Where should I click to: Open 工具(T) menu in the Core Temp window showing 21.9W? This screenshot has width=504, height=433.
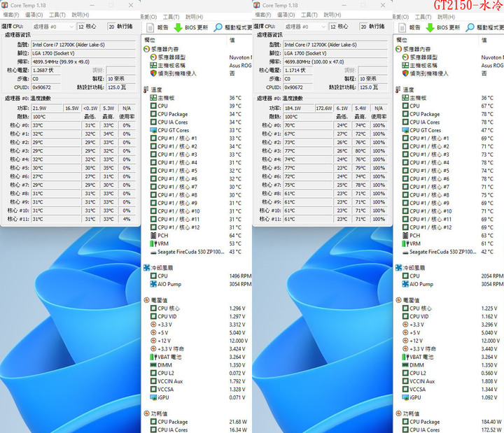click(57, 15)
